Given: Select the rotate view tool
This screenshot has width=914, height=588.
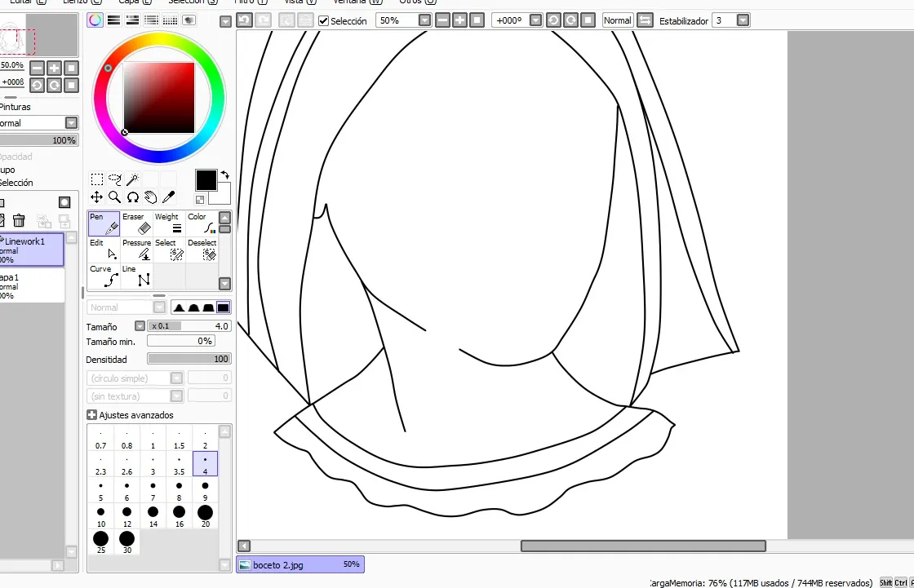Looking at the screenshot, I should coord(133,197).
